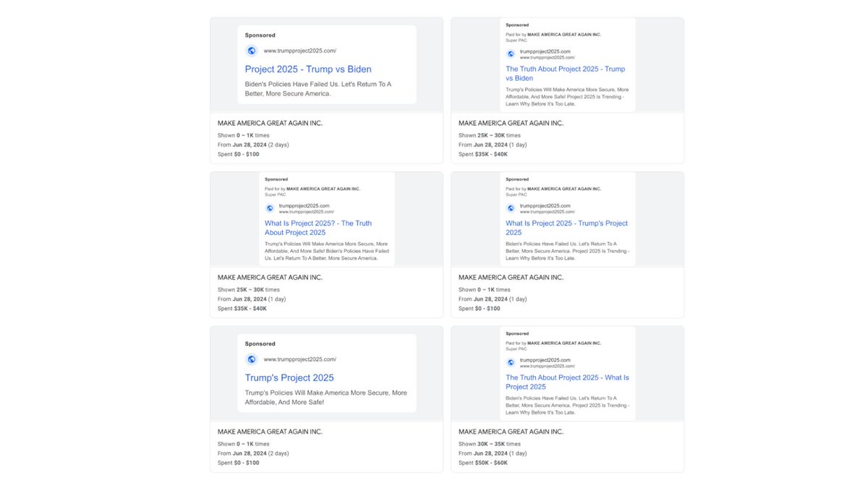Select description under "The Truth About Project 2025 - What Is" headline

point(567,405)
